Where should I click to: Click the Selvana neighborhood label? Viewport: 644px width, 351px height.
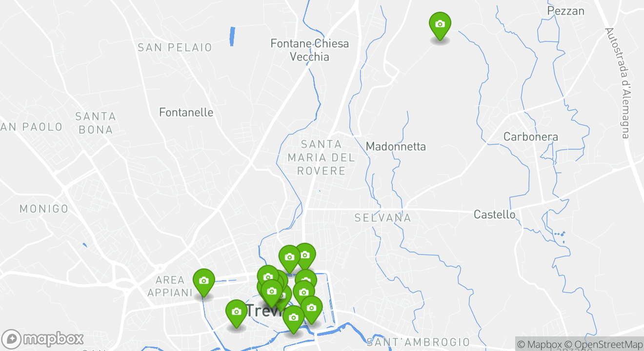383,218
